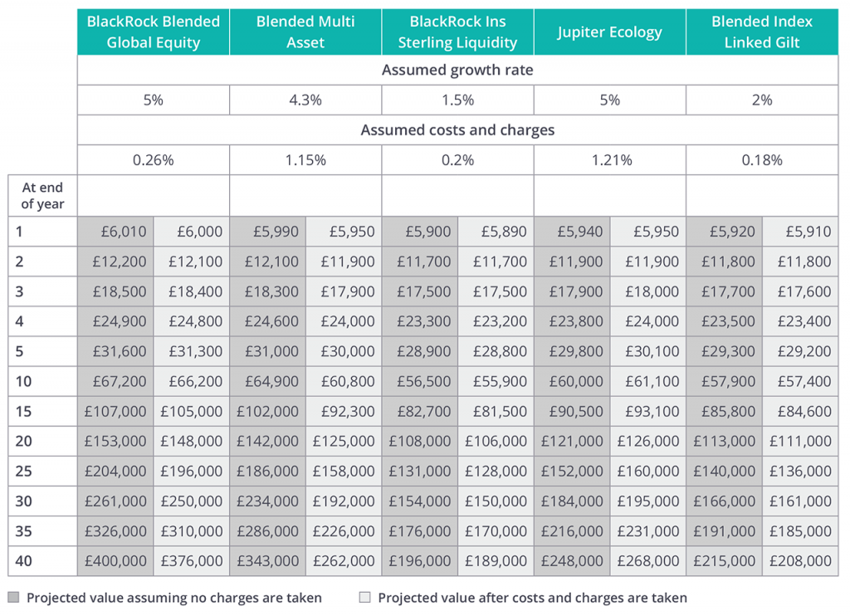Click the £400,000 value cell
This screenshot has width=850, height=616.
tap(115, 560)
